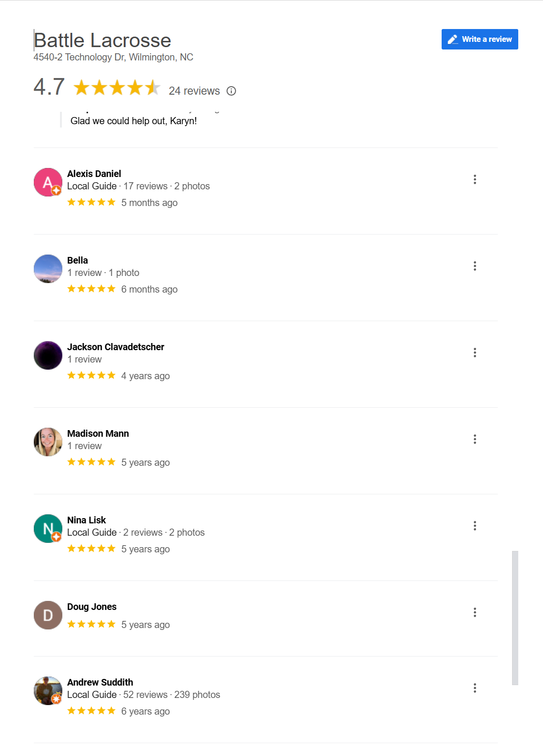The width and height of the screenshot is (543, 756).
Task: Open more options for Madison Mann's review
Action: tap(474, 439)
